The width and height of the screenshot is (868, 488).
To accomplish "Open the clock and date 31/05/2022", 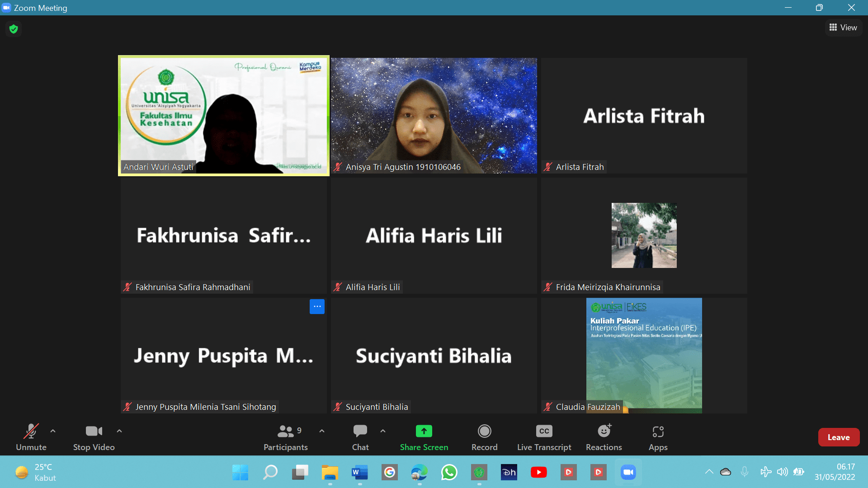I will click(x=835, y=472).
